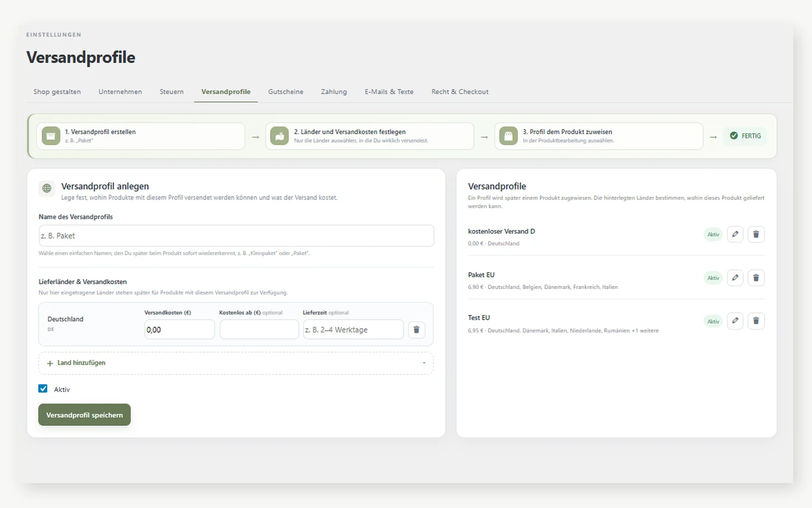Open the Gutscheine tab
The height and width of the screenshot is (508, 812).
(286, 92)
